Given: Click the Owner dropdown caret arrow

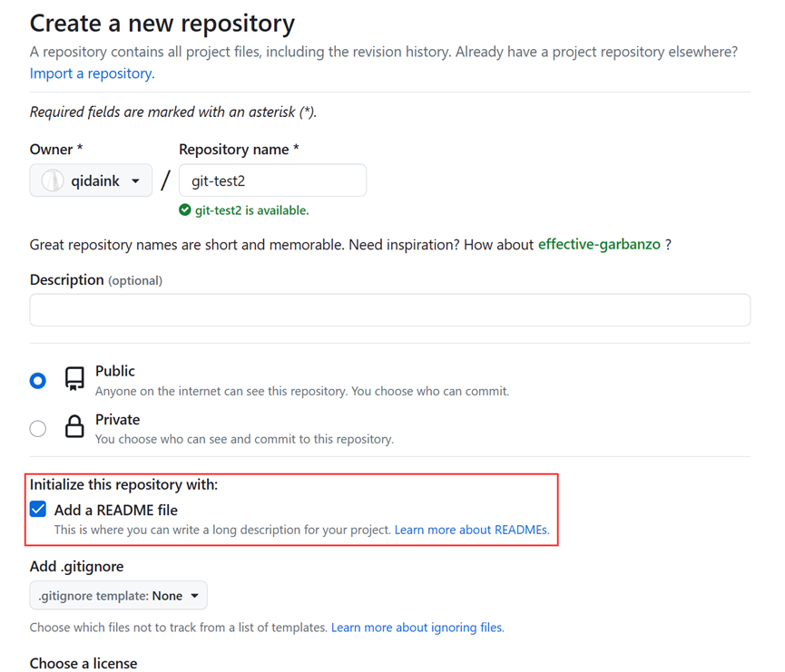Looking at the screenshot, I should pos(135,181).
